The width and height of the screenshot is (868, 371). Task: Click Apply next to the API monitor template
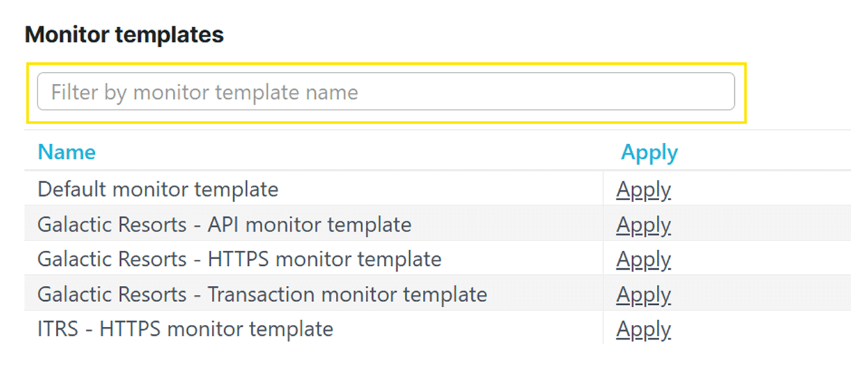643,225
